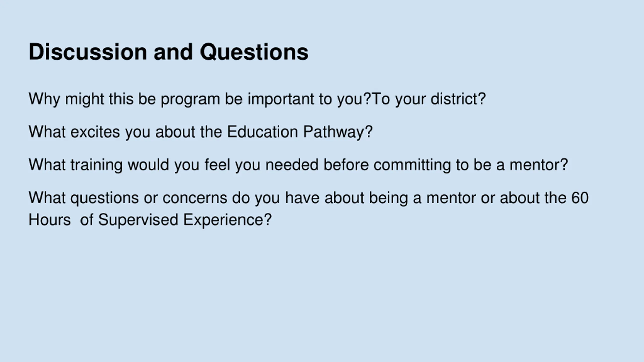
Task: Select the line 'What excites you about the Education Pathway?'
Action: pyautogui.click(x=200, y=132)
